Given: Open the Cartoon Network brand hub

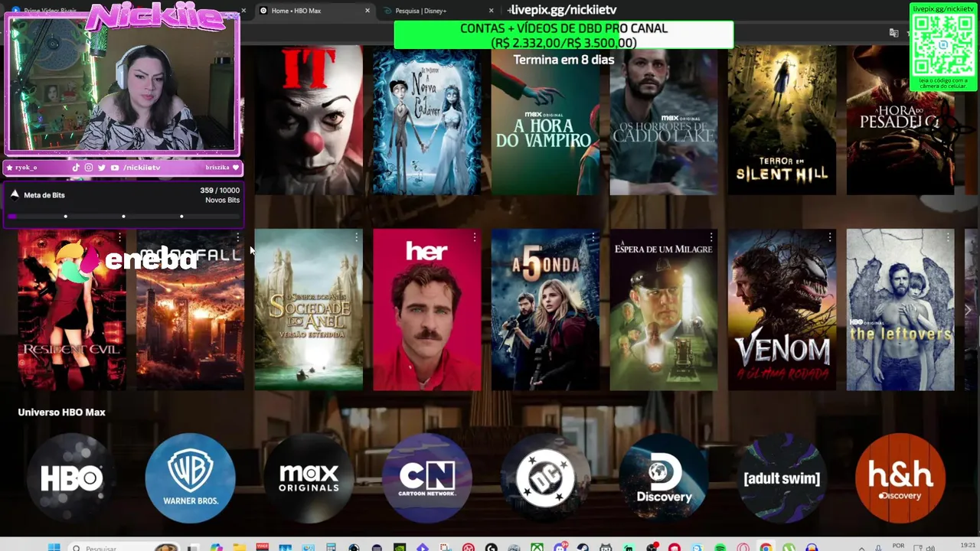Looking at the screenshot, I should [427, 478].
